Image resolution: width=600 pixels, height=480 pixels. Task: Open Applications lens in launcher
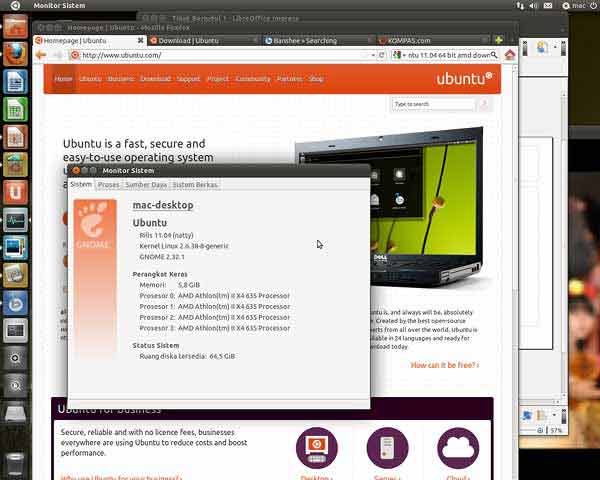point(15,358)
